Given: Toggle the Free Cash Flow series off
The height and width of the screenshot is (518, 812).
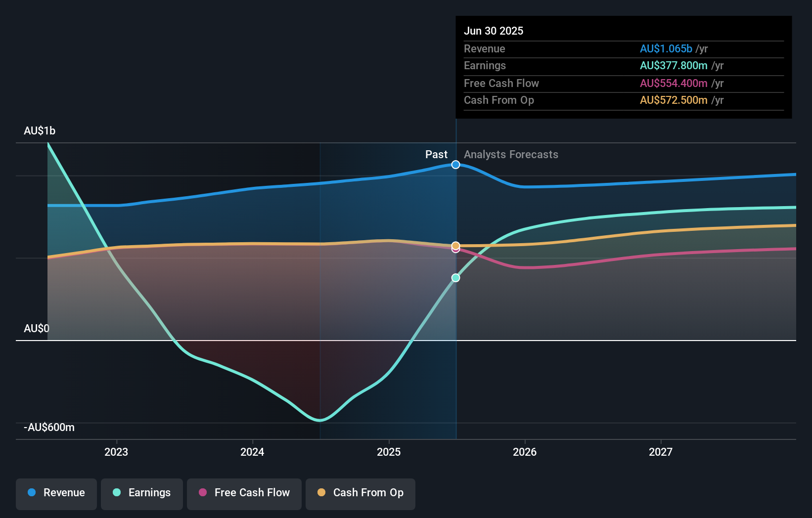Looking at the screenshot, I should 244,493.
